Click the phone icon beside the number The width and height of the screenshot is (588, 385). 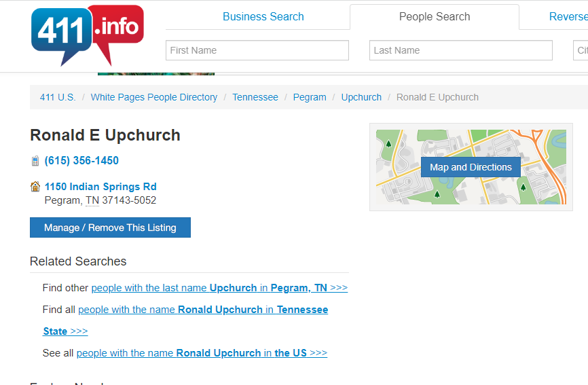tap(35, 161)
